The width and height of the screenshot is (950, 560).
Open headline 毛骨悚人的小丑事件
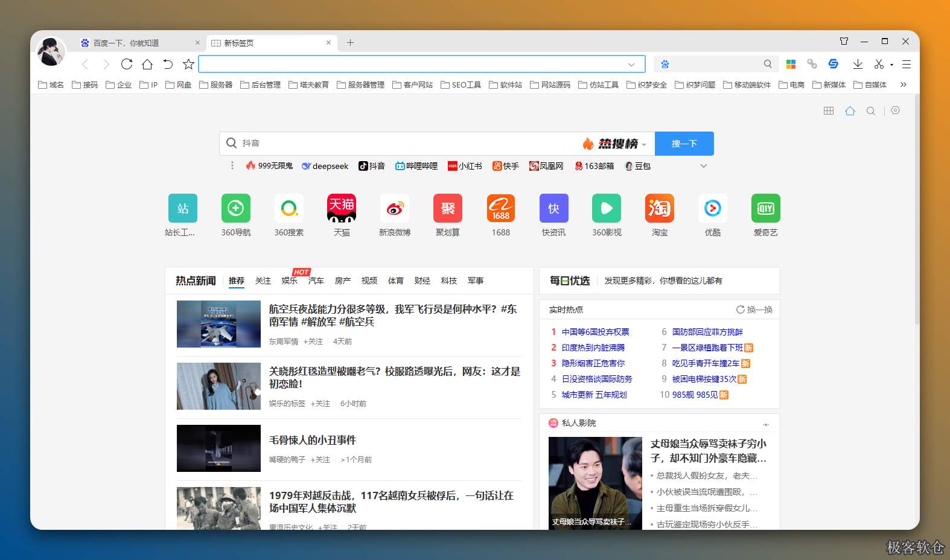[313, 440]
